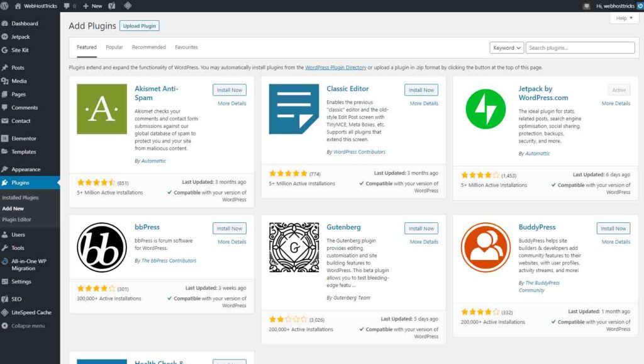This screenshot has height=364, width=644.
Task: Click the bbPress plugin logo
Action: 102,247
